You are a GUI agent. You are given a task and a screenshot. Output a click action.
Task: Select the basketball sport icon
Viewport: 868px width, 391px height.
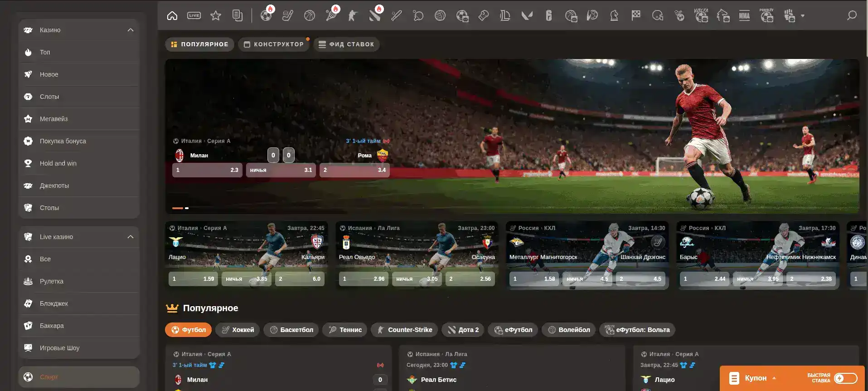[x=310, y=16]
